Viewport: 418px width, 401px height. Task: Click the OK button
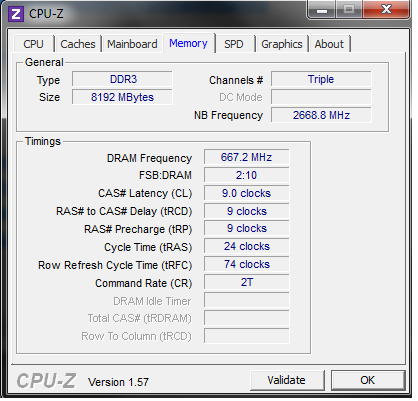(x=368, y=380)
